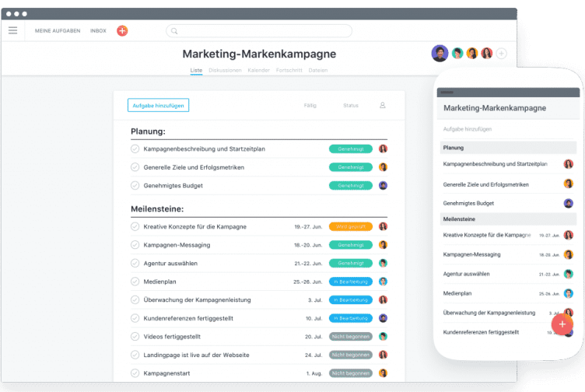Open the Dateien tab
Image resolution: width=585 pixels, height=392 pixels.
click(318, 70)
